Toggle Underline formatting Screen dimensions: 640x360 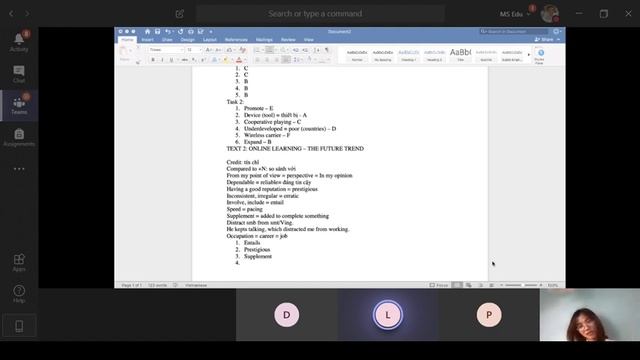[x=171, y=60]
